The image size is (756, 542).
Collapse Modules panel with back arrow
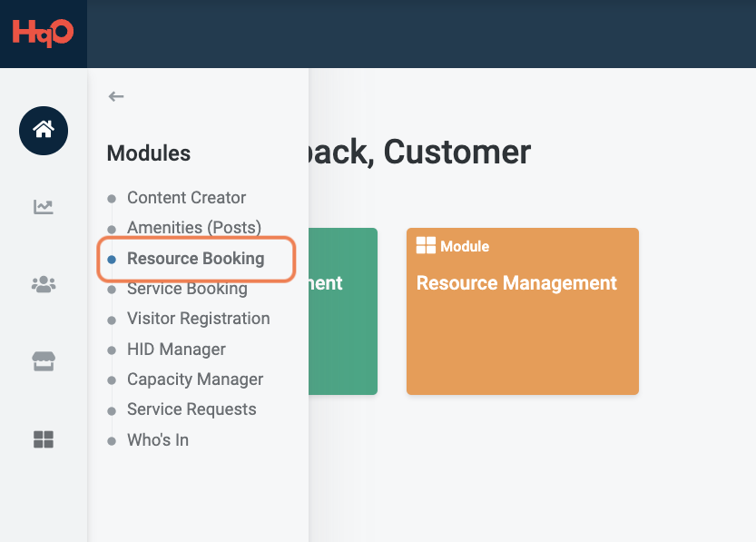tap(115, 96)
